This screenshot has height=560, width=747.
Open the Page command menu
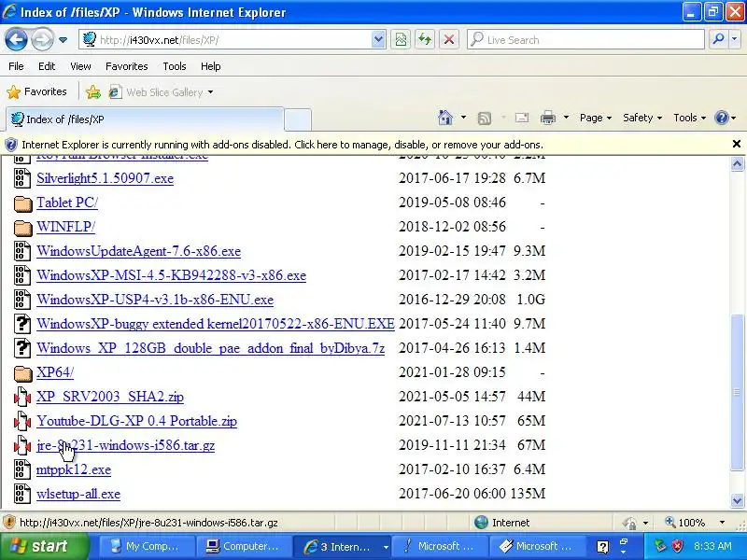[x=596, y=118]
